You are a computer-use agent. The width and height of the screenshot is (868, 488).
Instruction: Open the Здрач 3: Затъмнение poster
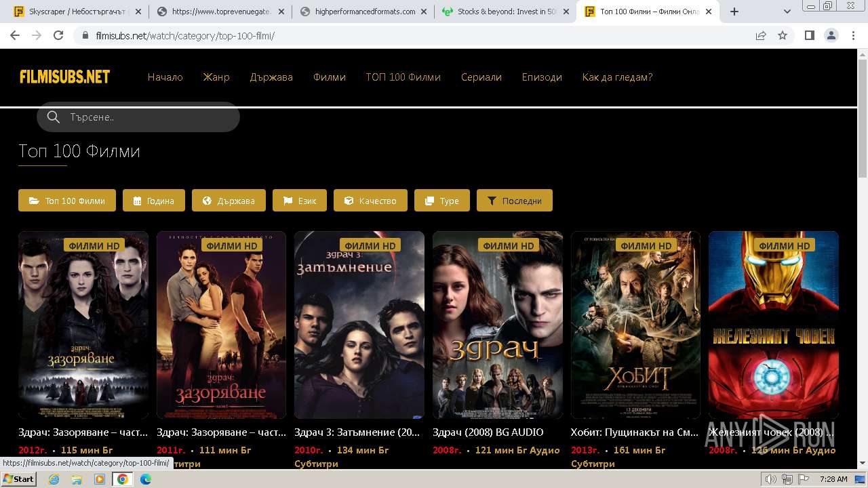click(x=359, y=325)
